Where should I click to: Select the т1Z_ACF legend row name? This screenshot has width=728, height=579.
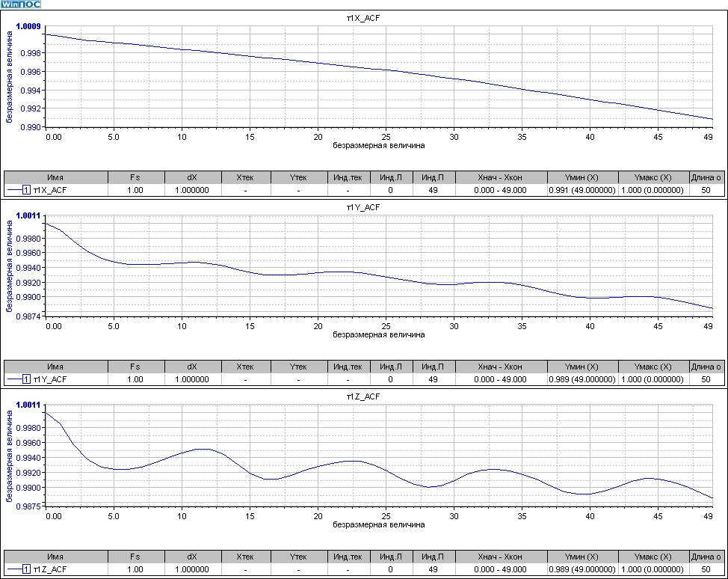pos(51,570)
